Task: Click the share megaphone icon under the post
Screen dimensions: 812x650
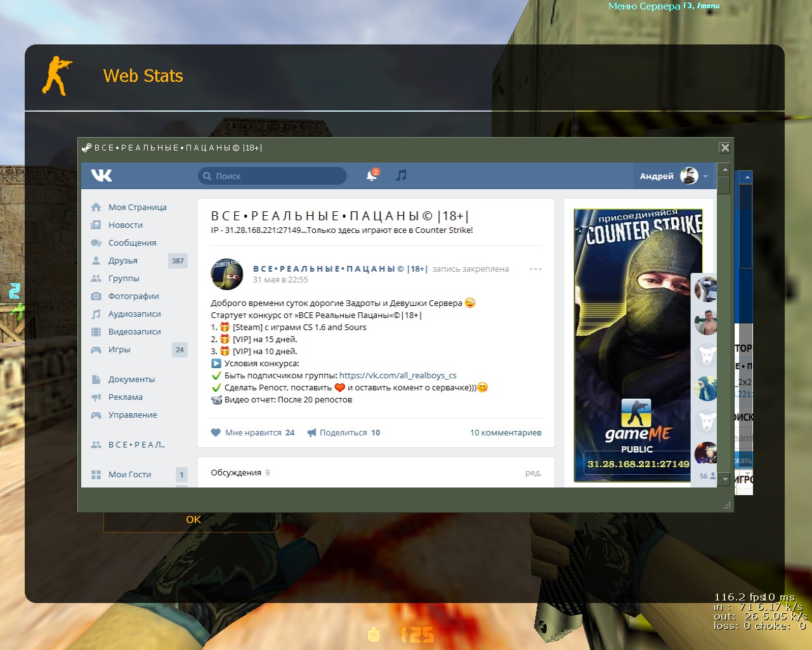Action: point(311,432)
